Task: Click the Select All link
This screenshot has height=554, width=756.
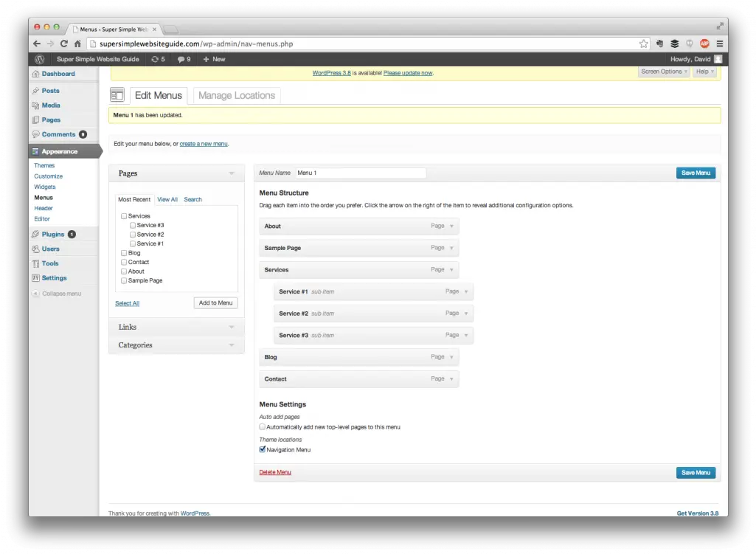Action: pyautogui.click(x=128, y=303)
